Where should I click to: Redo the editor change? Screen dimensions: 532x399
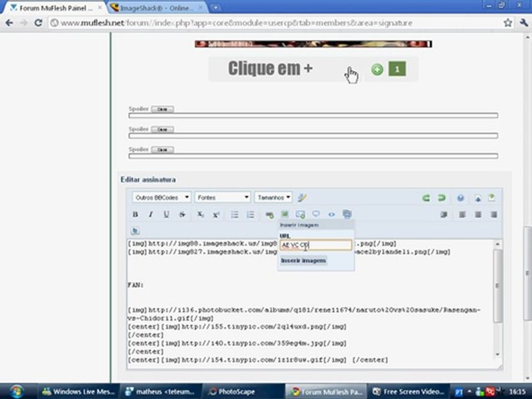tap(442, 198)
